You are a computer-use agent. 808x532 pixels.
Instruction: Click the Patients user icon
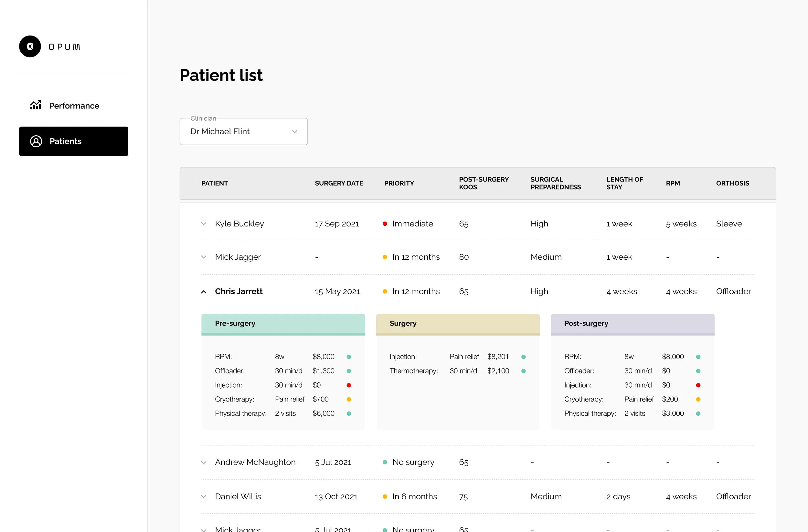36,141
